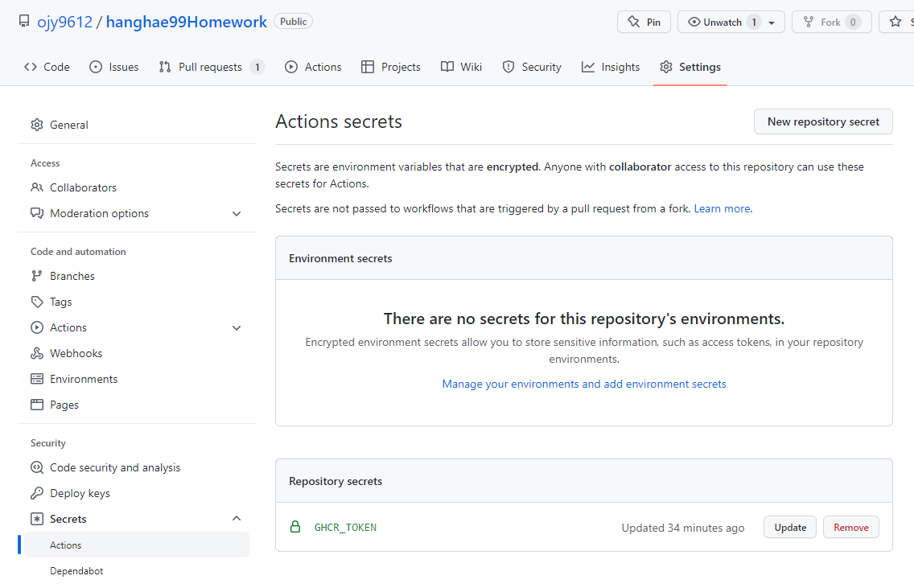Open the Issues tab
The height and width of the screenshot is (588, 914).
[x=114, y=67]
